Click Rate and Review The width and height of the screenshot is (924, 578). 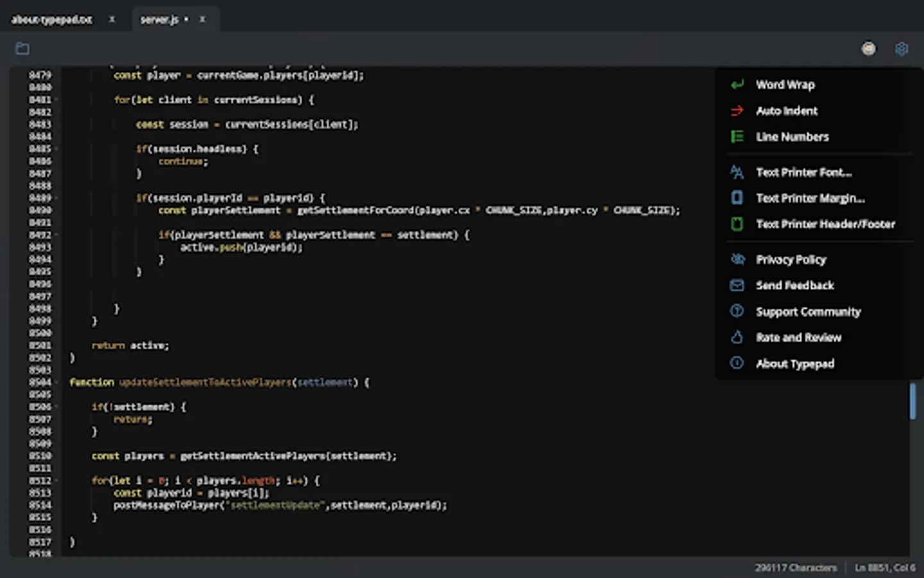[799, 337]
